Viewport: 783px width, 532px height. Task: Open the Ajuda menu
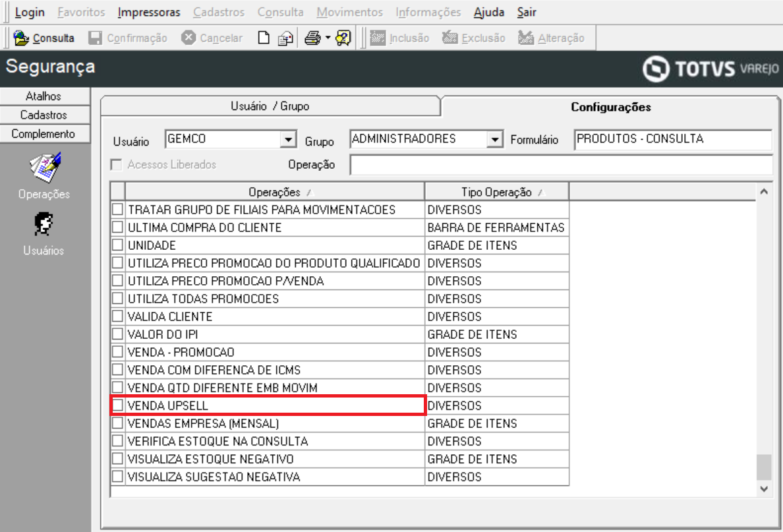tap(489, 12)
